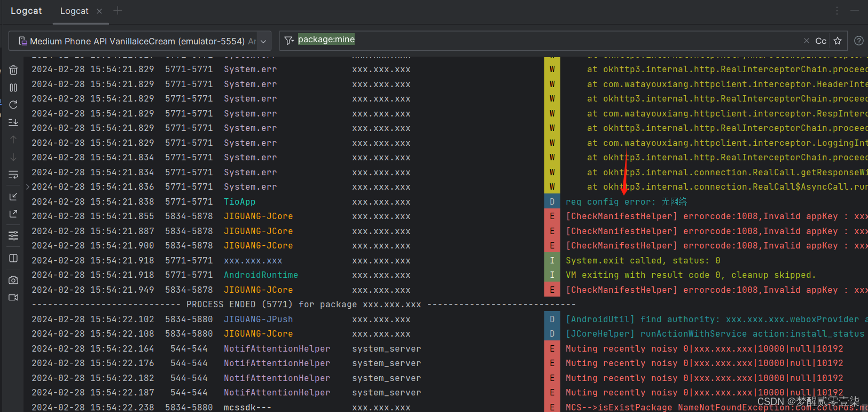Toggle soft-wrap for log lines
Viewport: 868px width, 412px height.
tap(13, 175)
